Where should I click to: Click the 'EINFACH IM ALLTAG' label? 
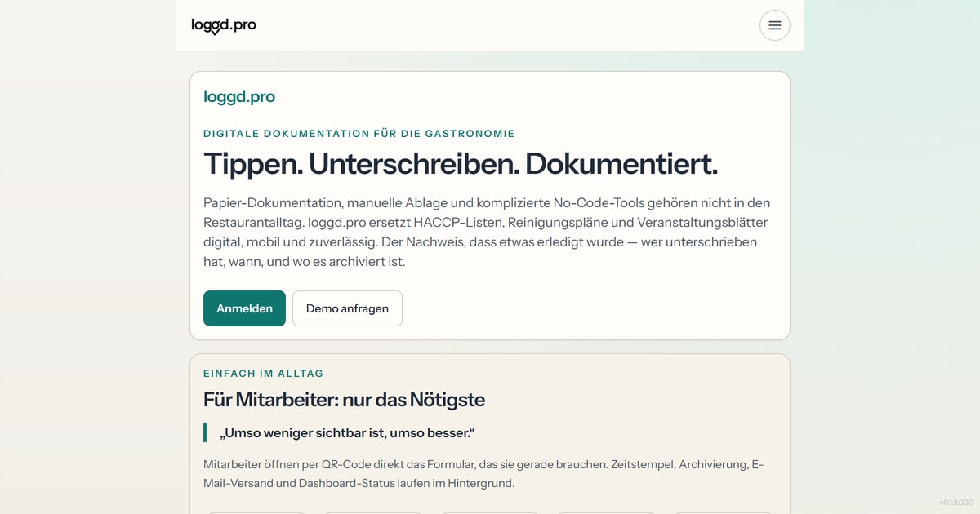coord(264,374)
